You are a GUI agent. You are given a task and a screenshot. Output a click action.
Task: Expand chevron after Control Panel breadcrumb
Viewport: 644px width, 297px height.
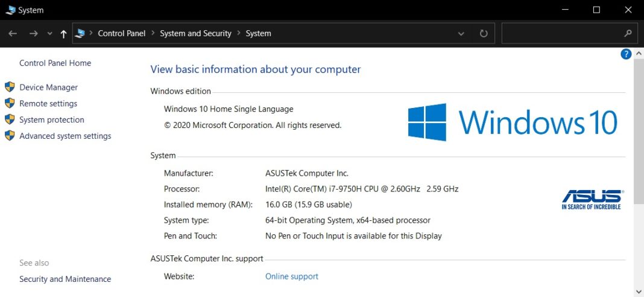(x=153, y=34)
